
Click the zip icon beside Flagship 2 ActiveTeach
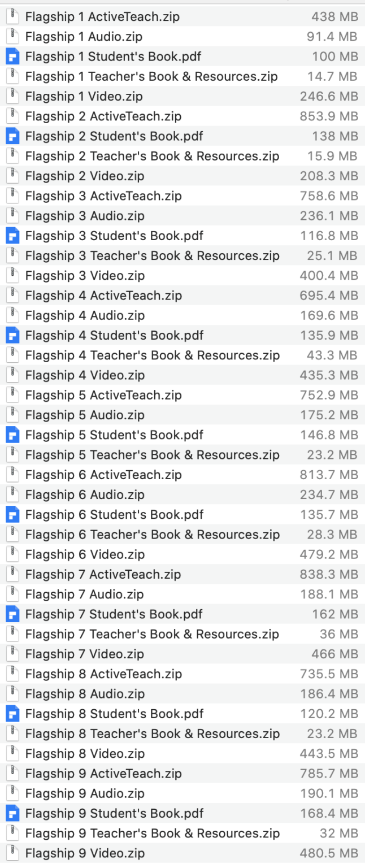click(12, 116)
